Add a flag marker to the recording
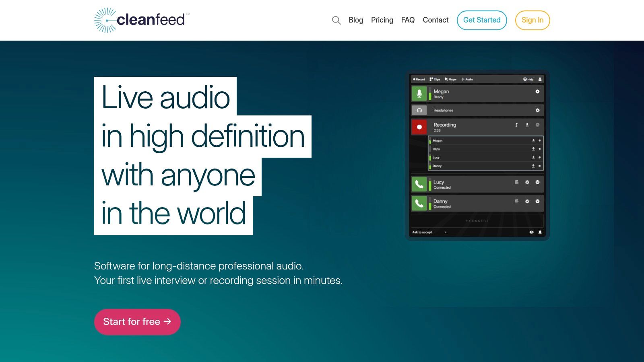The width and height of the screenshot is (644, 362). point(516,125)
